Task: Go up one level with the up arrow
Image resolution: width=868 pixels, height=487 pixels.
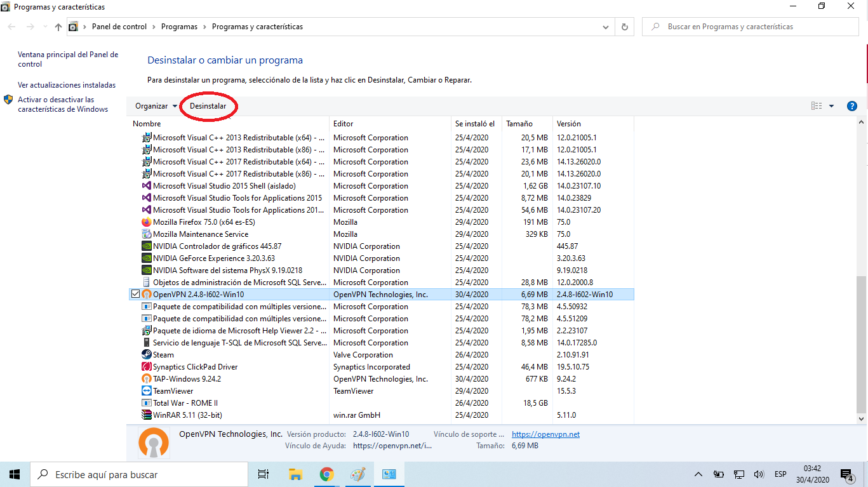Action: tap(58, 27)
